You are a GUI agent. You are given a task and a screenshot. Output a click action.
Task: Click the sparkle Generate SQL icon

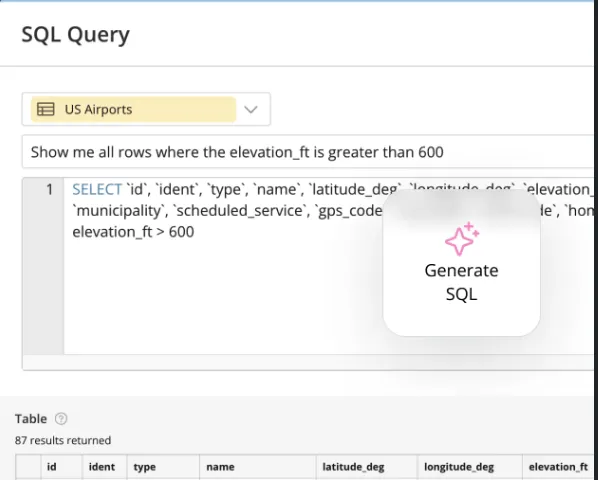(x=462, y=239)
